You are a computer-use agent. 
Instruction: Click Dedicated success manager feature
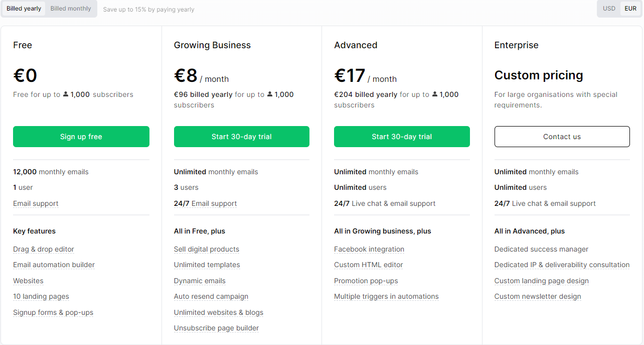[541, 249]
